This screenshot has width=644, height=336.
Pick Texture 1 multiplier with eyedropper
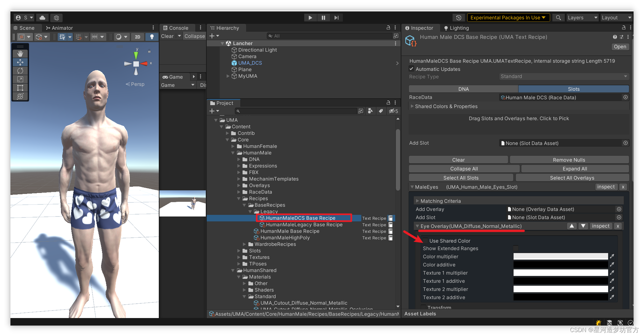coord(612,273)
